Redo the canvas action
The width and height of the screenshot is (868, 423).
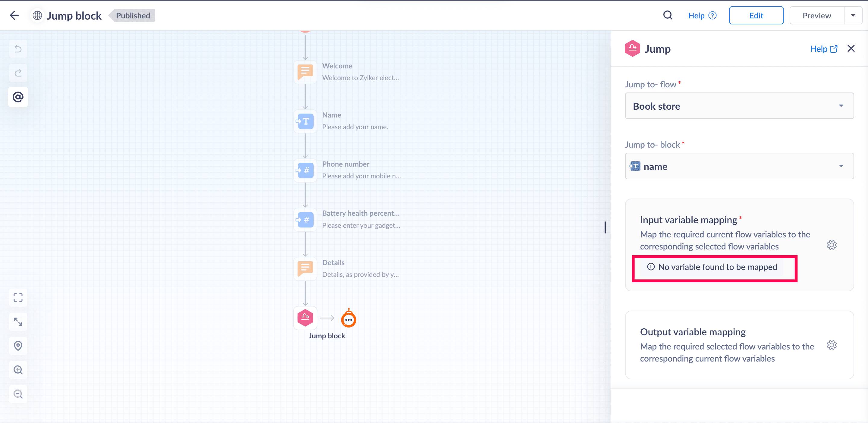pos(18,73)
